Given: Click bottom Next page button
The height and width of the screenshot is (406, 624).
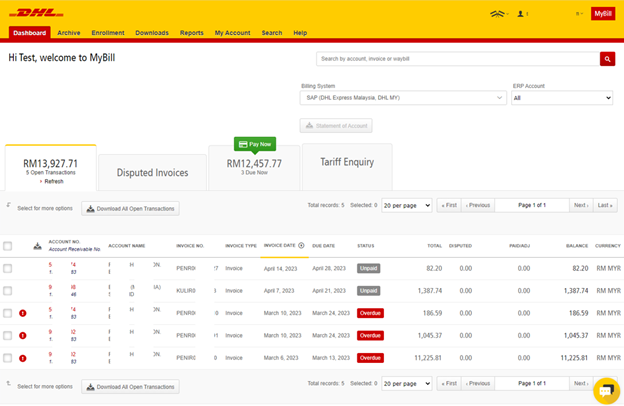Looking at the screenshot, I should pyautogui.click(x=581, y=384).
